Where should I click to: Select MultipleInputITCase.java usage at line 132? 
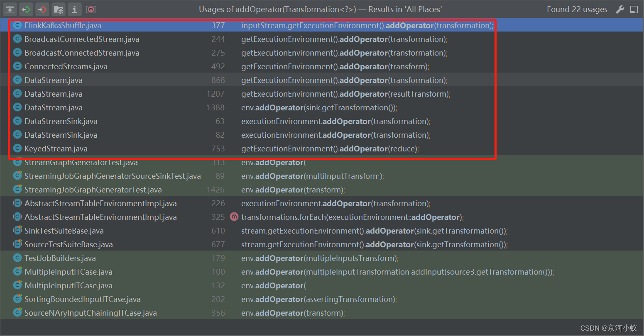[322, 285]
